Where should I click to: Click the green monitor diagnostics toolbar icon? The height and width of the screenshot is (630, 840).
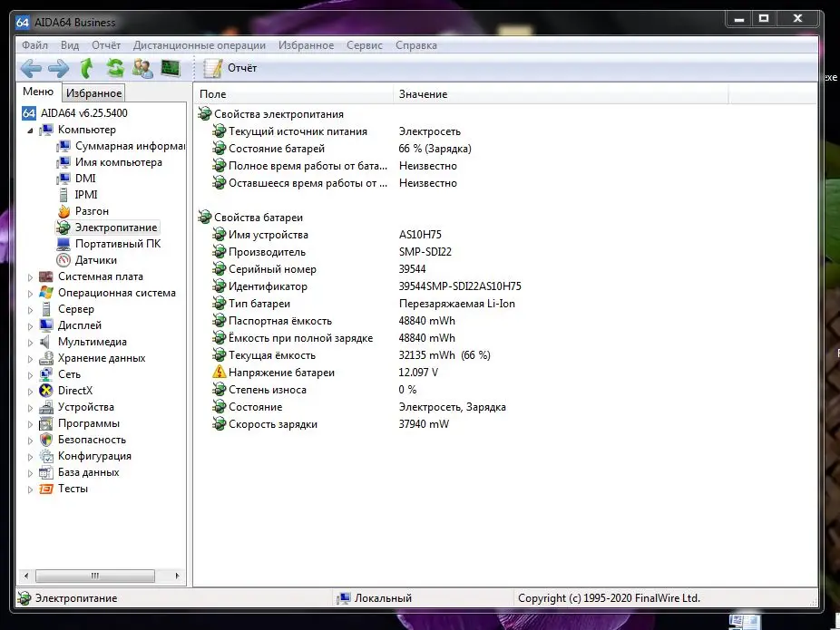tap(170, 68)
